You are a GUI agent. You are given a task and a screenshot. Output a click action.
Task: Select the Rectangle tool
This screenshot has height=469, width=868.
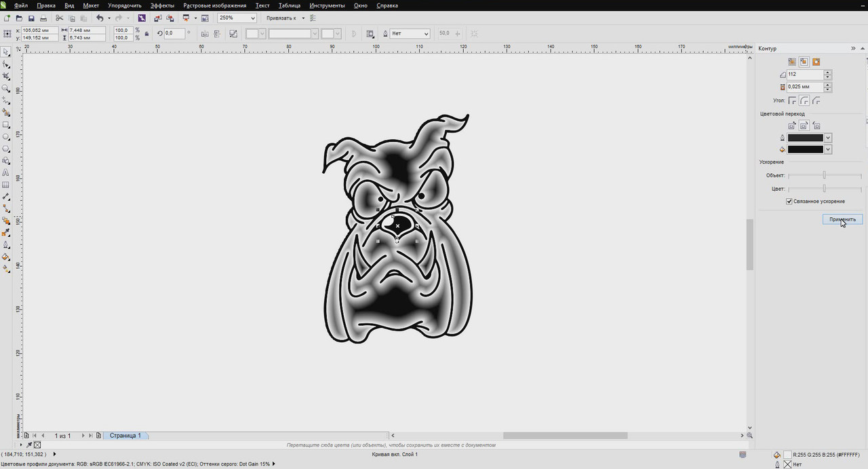[x=6, y=125]
